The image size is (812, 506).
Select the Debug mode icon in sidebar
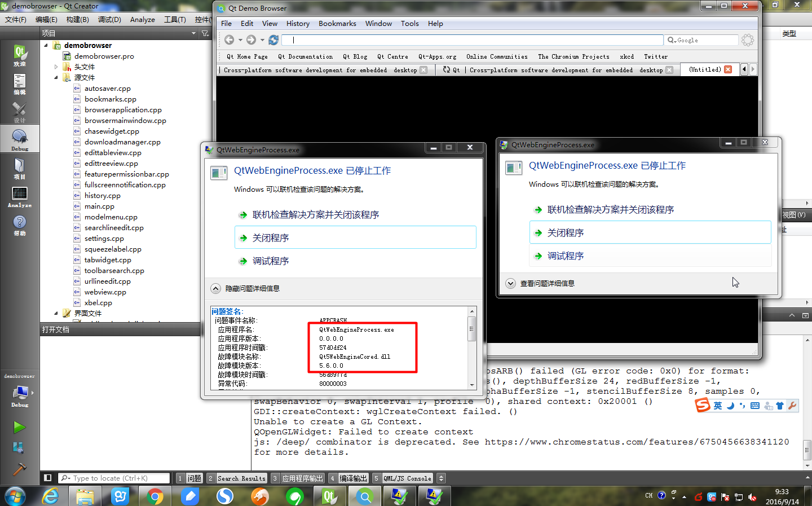(20, 139)
